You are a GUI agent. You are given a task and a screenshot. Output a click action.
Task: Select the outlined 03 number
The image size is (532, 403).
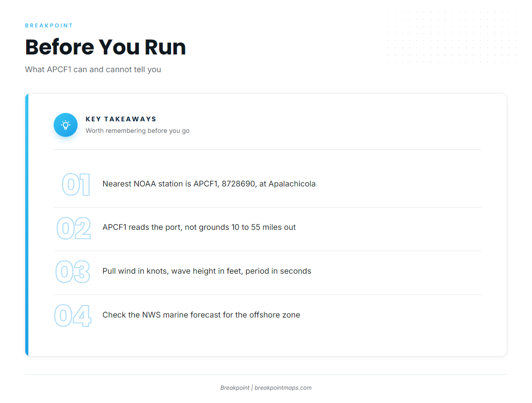(x=73, y=272)
